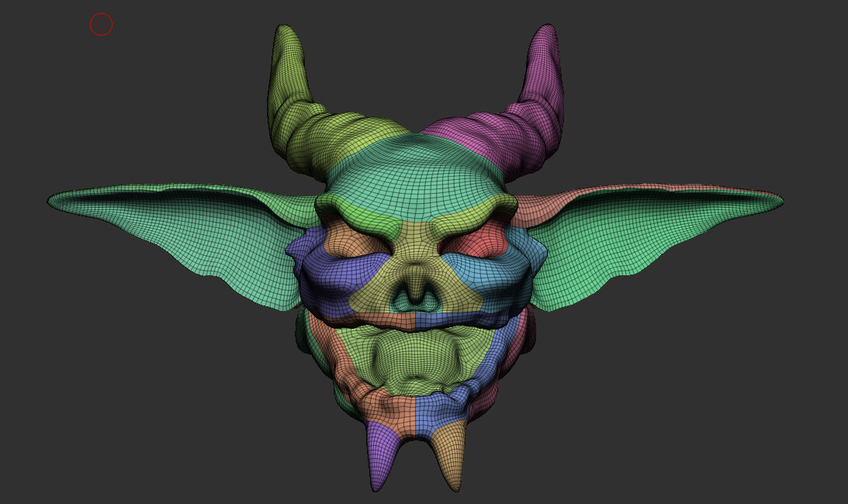The image size is (848, 504).
Task: Click the red circular brush cursor indicator
Action: pos(100,24)
